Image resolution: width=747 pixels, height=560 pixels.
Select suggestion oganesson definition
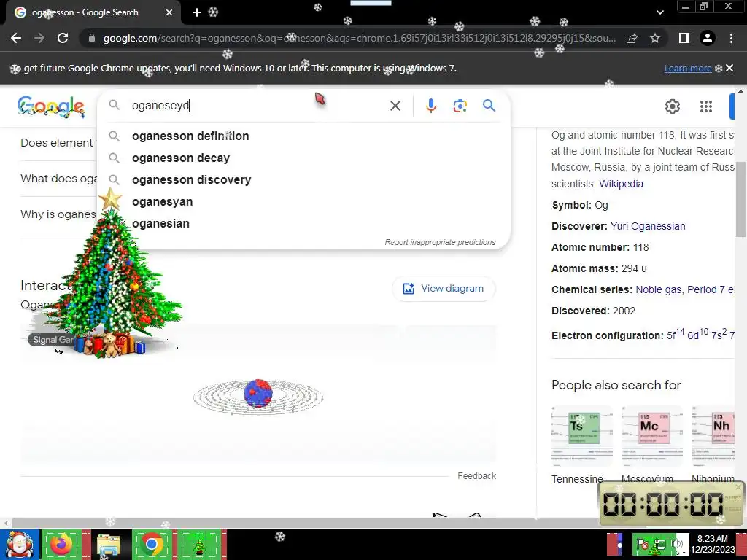(304, 136)
